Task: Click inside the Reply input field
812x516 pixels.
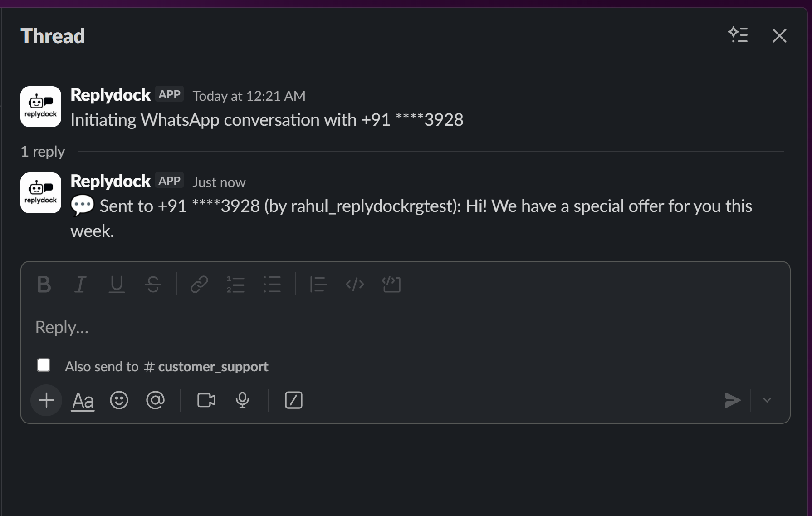Action: 318,326
